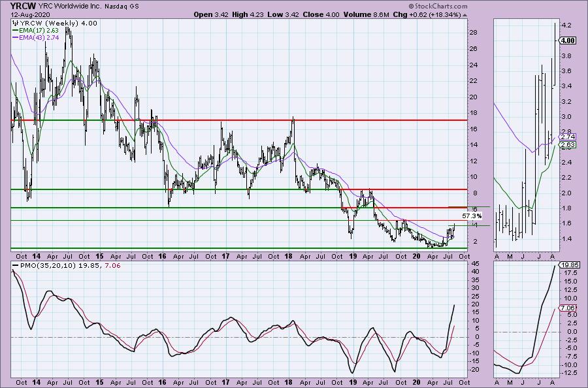Viewport: 588px width, 388px height.
Task: Click the YRCW ticker symbol title
Action: click(24, 6)
